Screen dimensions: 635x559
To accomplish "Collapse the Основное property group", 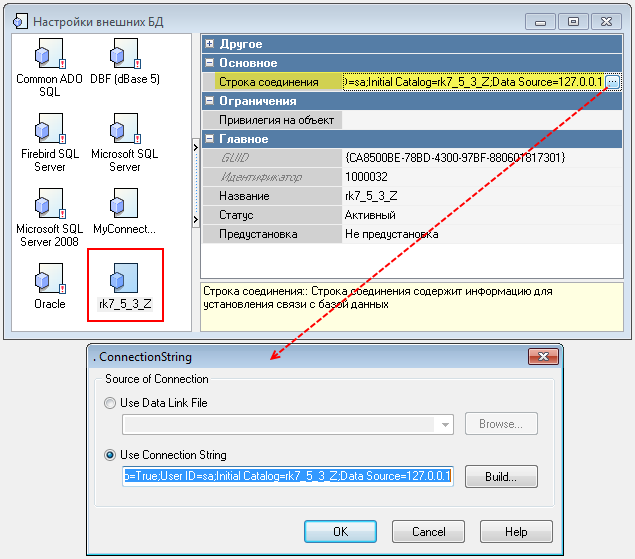I will pos(209,63).
